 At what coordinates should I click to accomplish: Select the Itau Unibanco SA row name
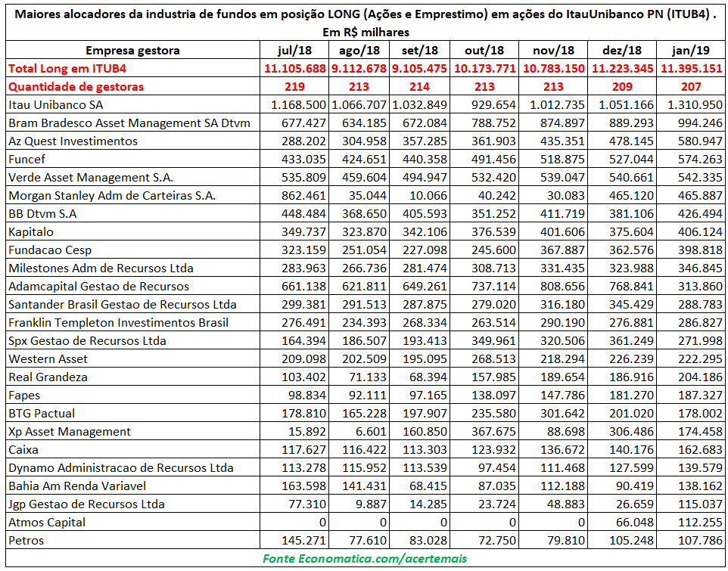click(56, 105)
